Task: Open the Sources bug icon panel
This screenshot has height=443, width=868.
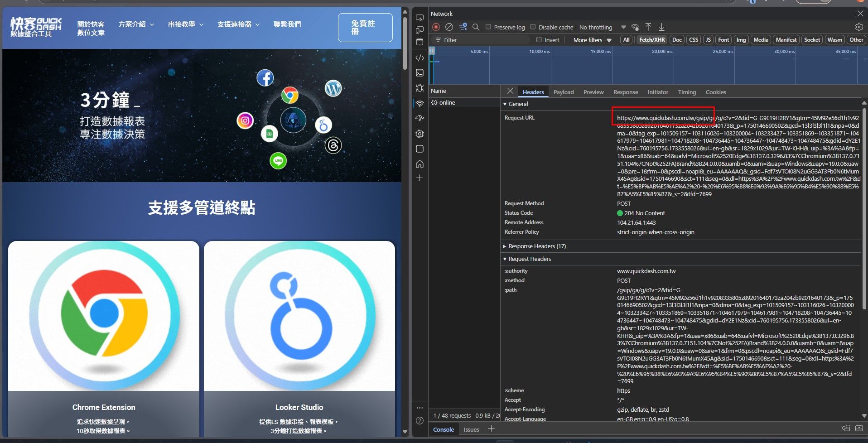Action: point(420,88)
